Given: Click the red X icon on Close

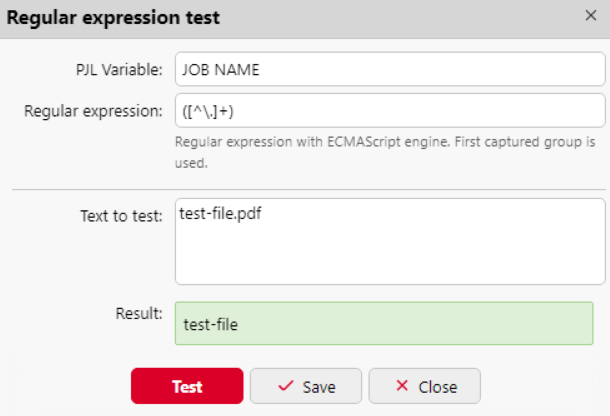Looking at the screenshot, I should (402, 386).
